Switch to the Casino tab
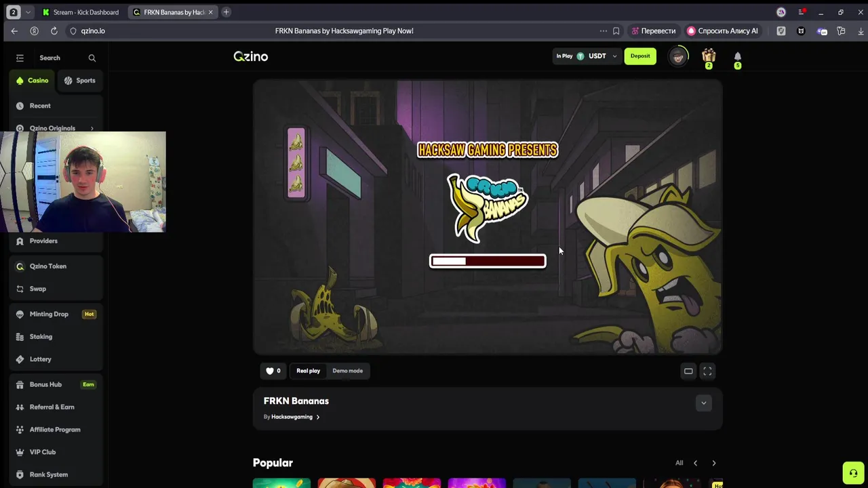 (x=33, y=81)
